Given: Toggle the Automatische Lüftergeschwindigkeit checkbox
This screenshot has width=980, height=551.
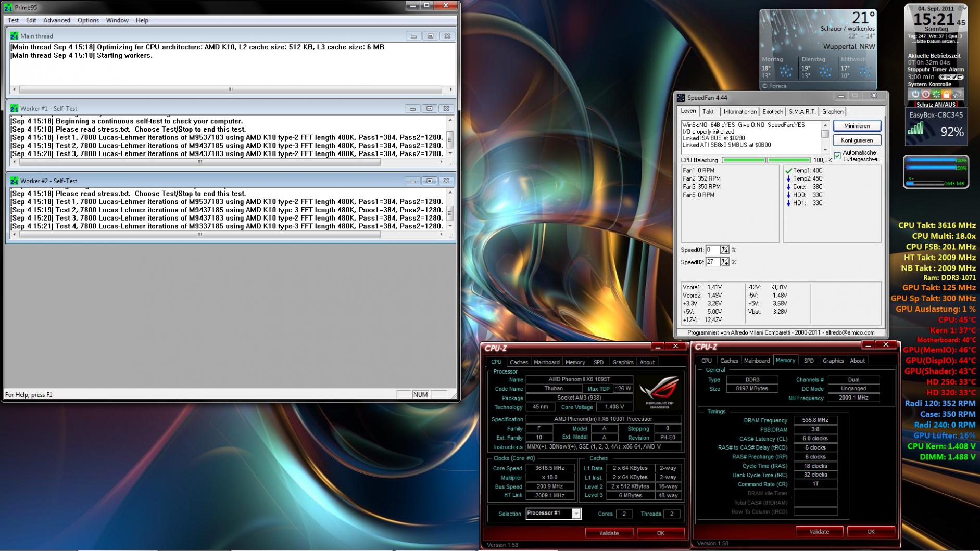Looking at the screenshot, I should tap(837, 156).
